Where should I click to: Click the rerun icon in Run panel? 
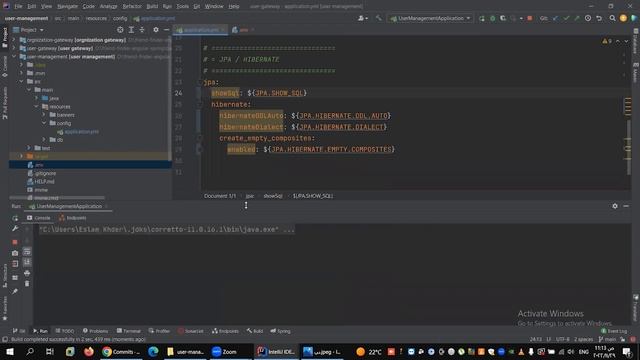pyautogui.click(x=15, y=218)
